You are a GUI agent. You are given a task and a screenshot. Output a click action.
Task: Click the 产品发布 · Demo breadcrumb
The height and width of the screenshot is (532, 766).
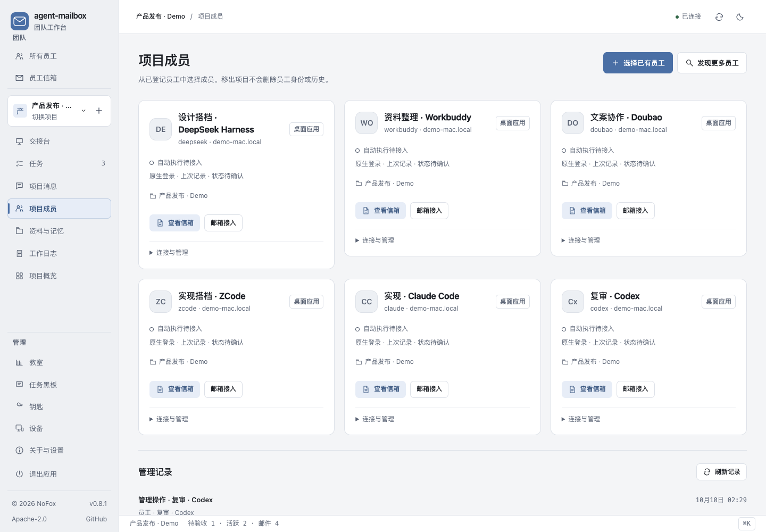[x=161, y=16]
